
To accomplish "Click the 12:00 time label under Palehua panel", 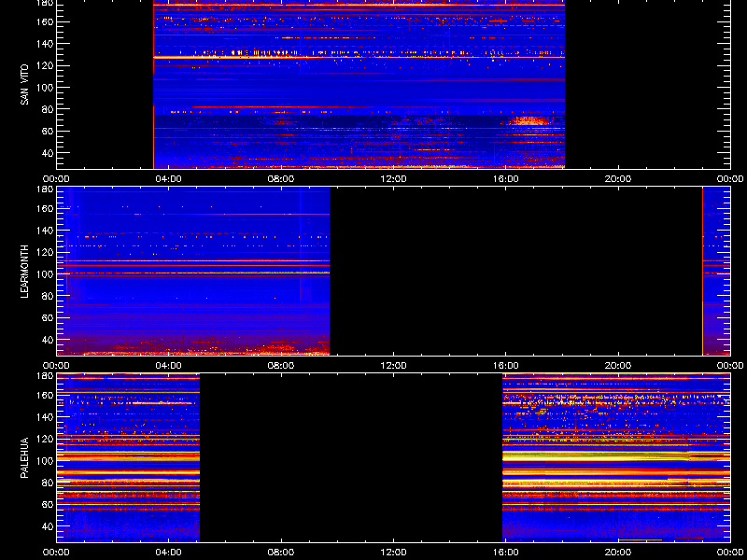I will click(393, 553).
